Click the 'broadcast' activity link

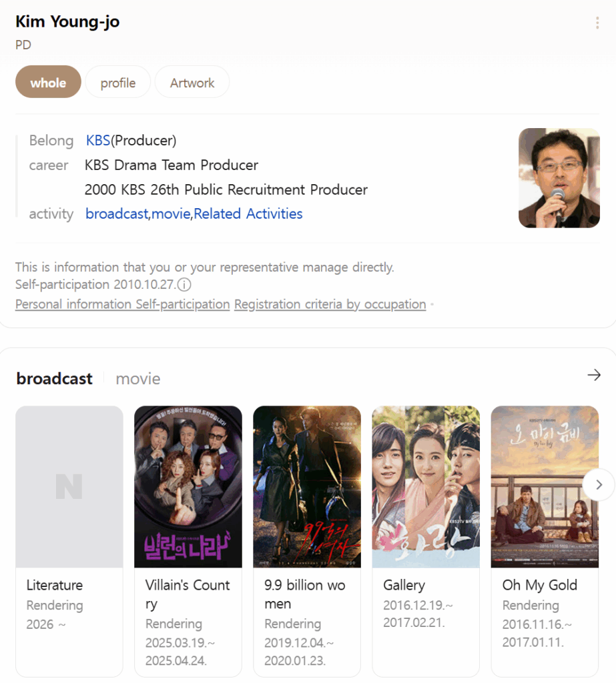tap(117, 214)
